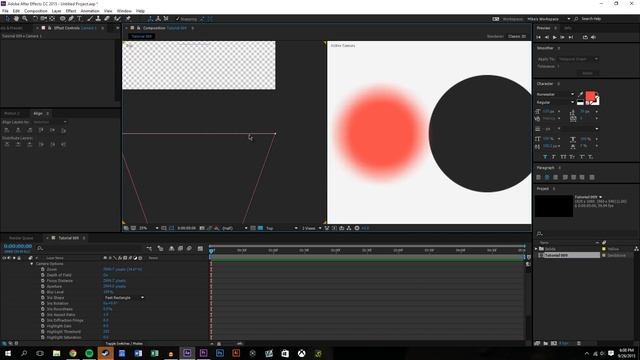Select the Clone Stamp tool
The height and width of the screenshot is (360, 640).
98,19
